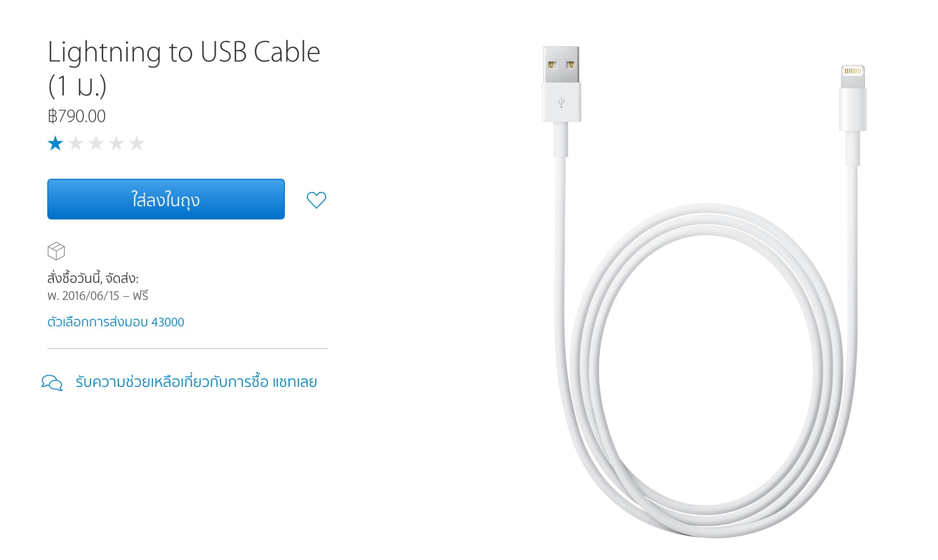Click the 2016/06/15 free delivery date text
The image size is (938, 560).
click(x=97, y=296)
